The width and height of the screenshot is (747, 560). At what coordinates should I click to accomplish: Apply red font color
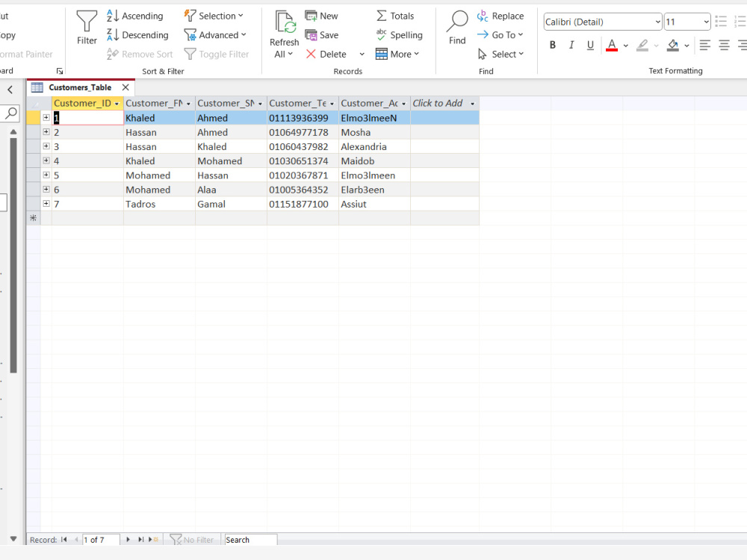(x=612, y=45)
